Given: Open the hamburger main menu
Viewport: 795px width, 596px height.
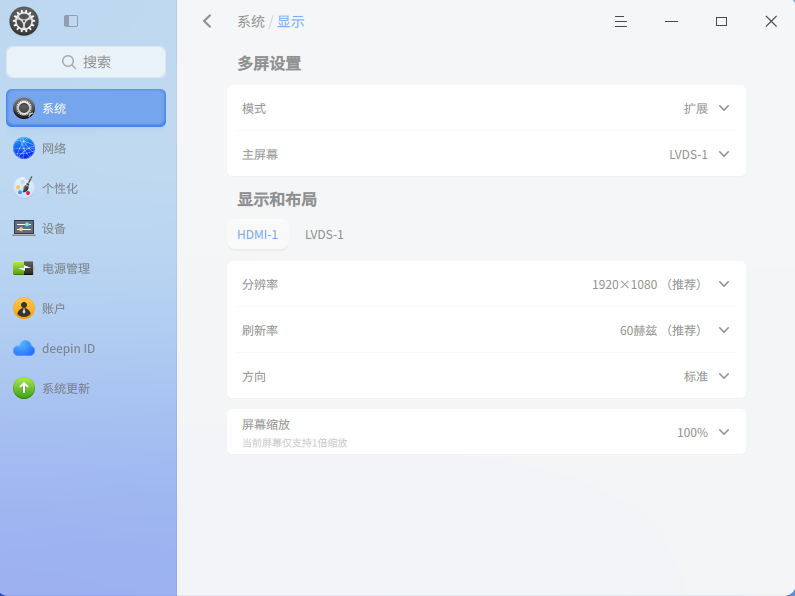Looking at the screenshot, I should pyautogui.click(x=621, y=21).
